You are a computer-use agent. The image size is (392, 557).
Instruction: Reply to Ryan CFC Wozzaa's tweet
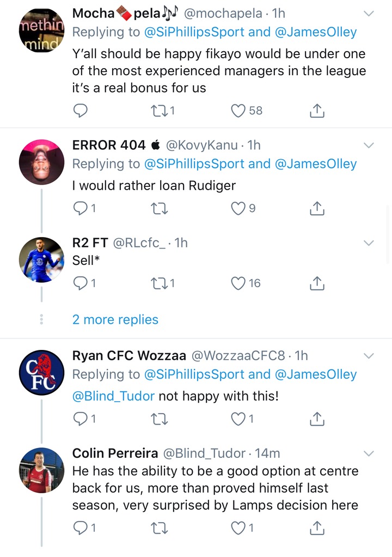[81, 419]
